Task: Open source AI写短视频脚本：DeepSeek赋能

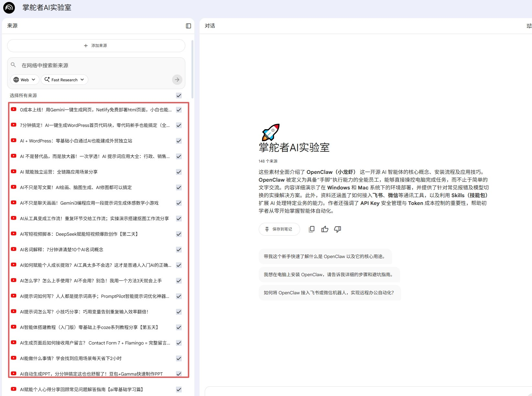Action: coord(80,234)
